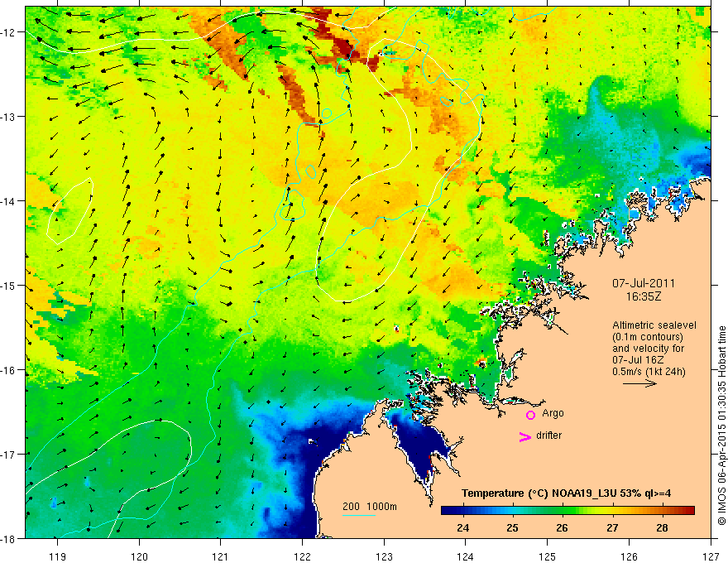Click the magenta Argo circle legend symbol
This screenshot has height=563, width=728.
click(x=530, y=415)
